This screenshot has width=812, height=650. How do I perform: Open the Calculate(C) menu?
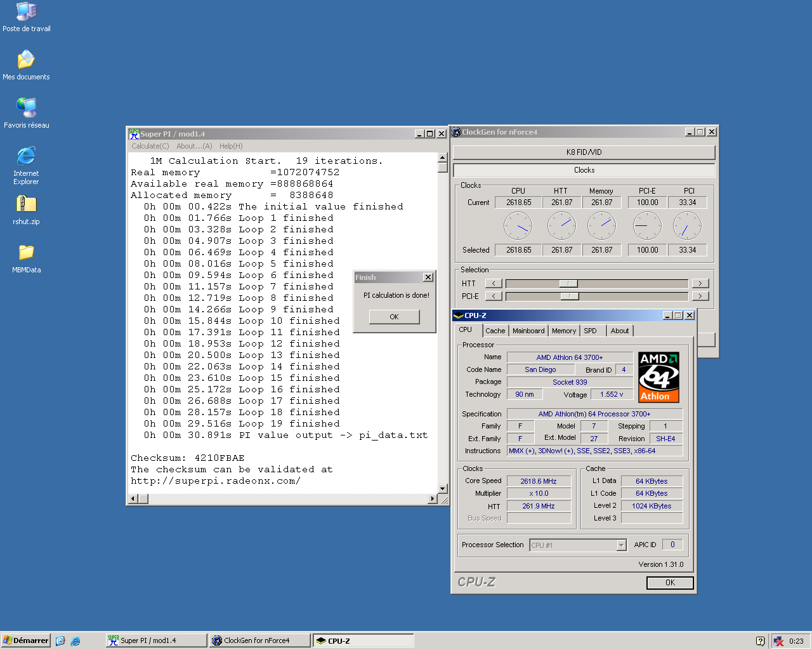point(150,146)
